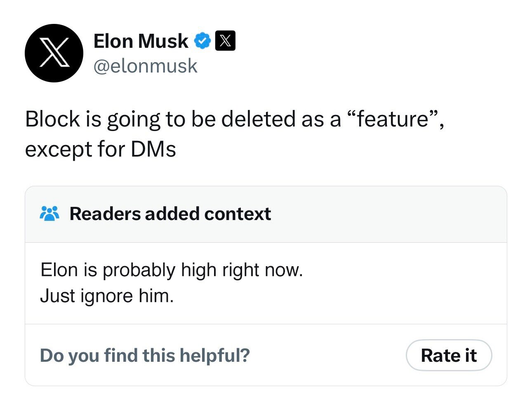This screenshot has width=532, height=410.
Task: Click the word "context" in the note header
Action: point(237,213)
